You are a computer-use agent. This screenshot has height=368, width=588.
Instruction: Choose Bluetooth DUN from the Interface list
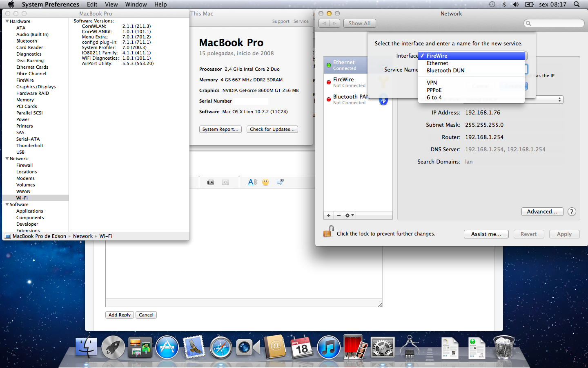pos(471,71)
